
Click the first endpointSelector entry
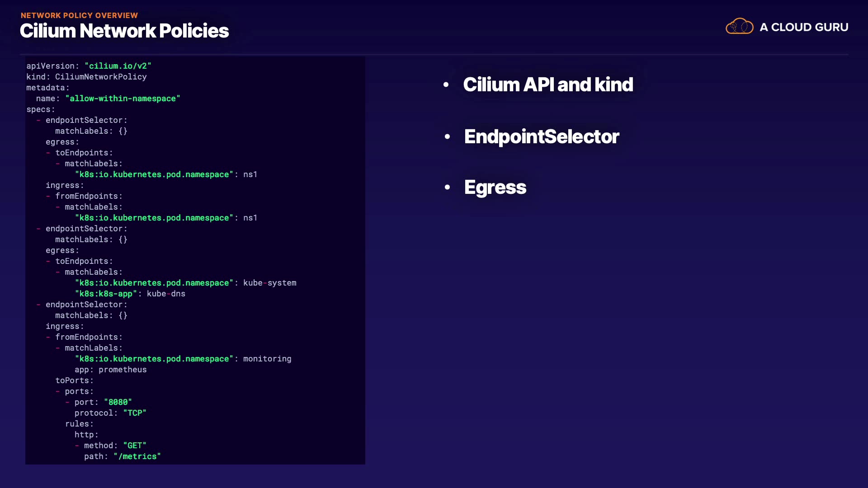pos(86,120)
